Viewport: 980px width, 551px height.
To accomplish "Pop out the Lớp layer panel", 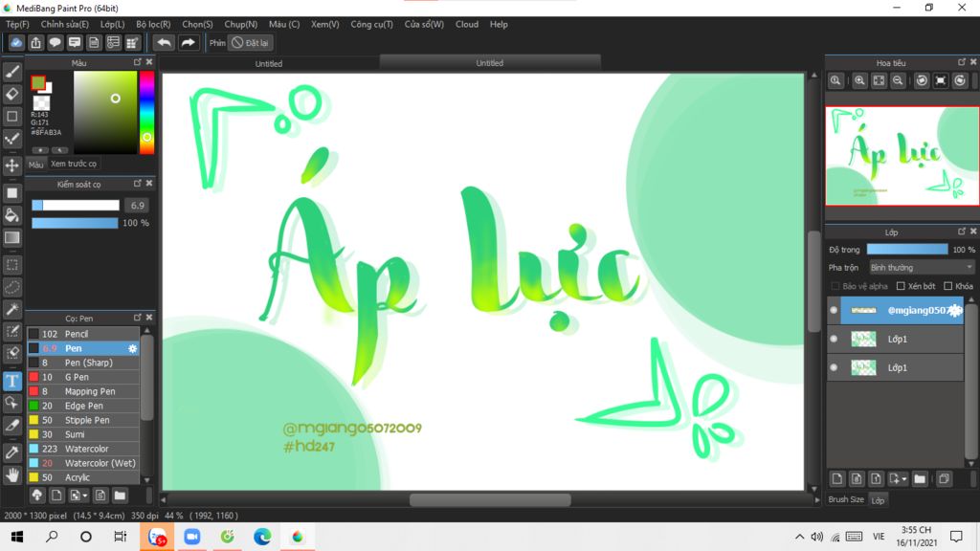I will point(962,231).
